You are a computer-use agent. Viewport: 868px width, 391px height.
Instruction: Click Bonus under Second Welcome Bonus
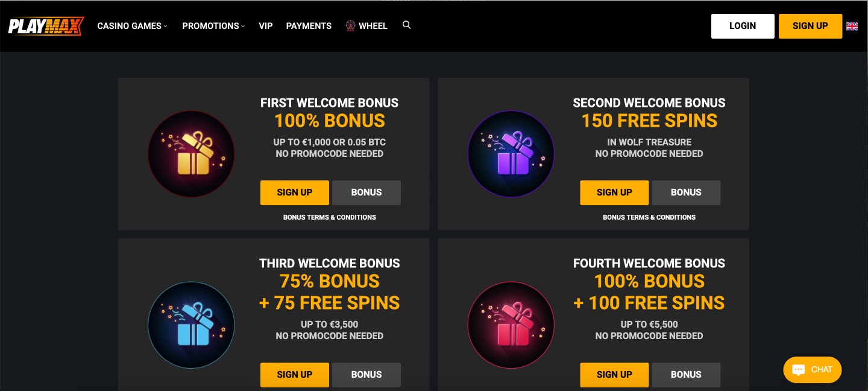click(x=686, y=192)
